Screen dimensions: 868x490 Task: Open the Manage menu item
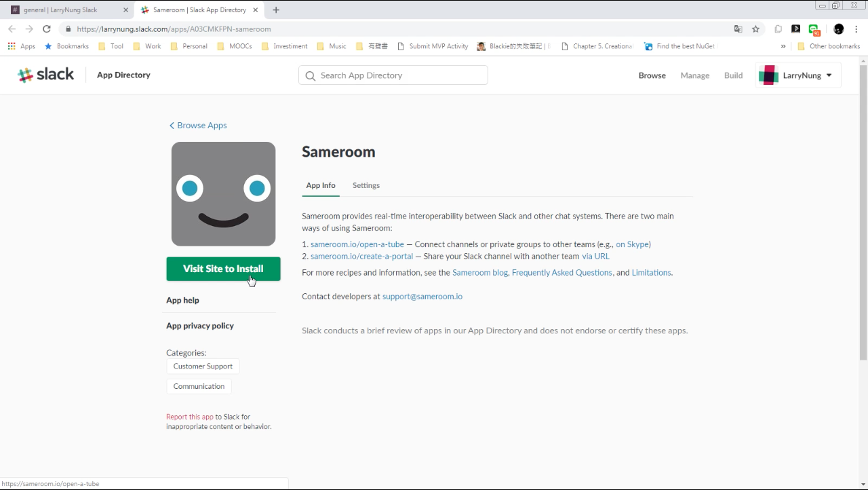point(695,75)
